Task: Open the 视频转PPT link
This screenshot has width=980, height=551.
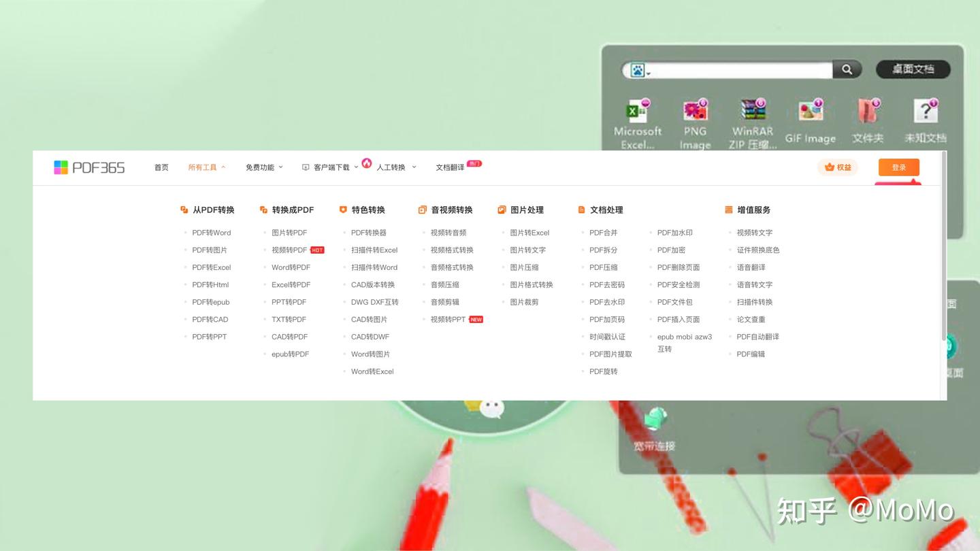Action: [448, 320]
